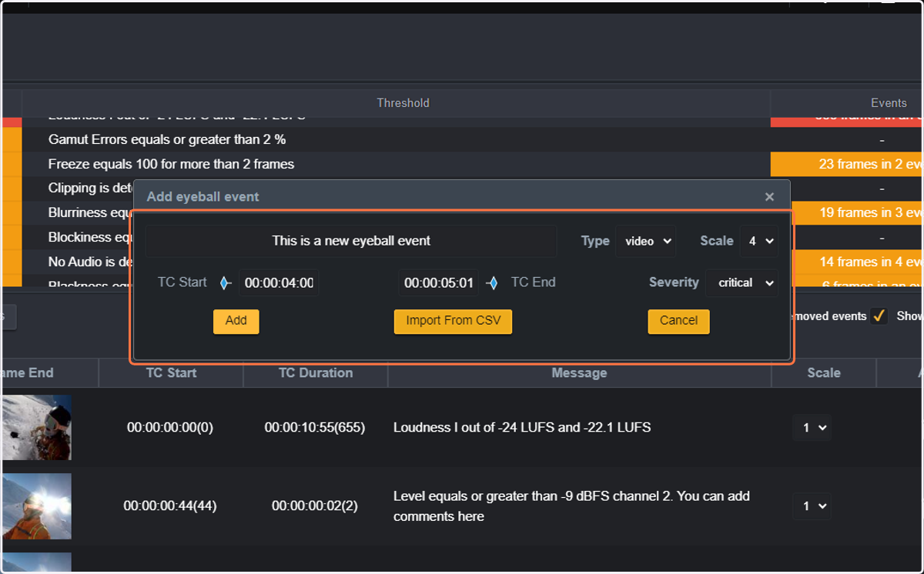
Task: Open the Type dropdown set to video
Action: (645, 241)
